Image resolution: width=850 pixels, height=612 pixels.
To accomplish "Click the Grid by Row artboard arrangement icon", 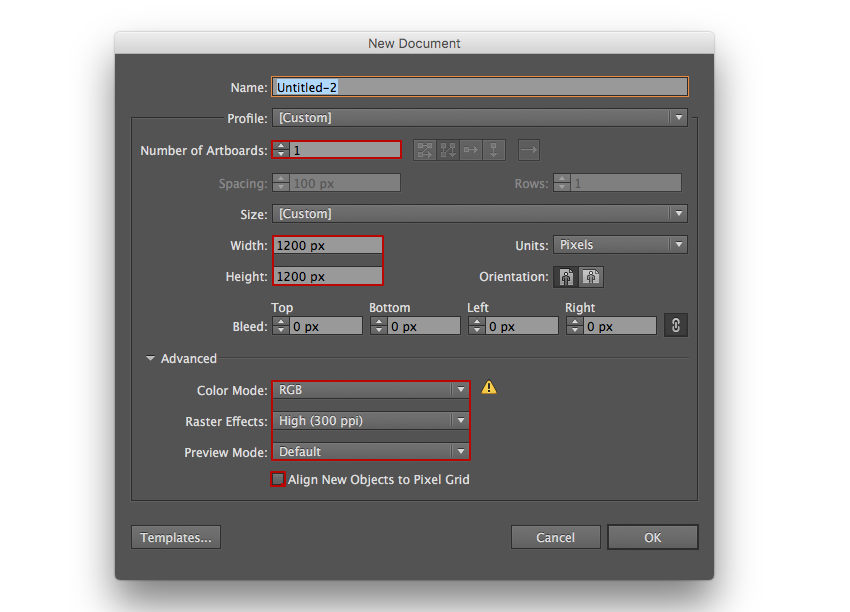I will [425, 150].
